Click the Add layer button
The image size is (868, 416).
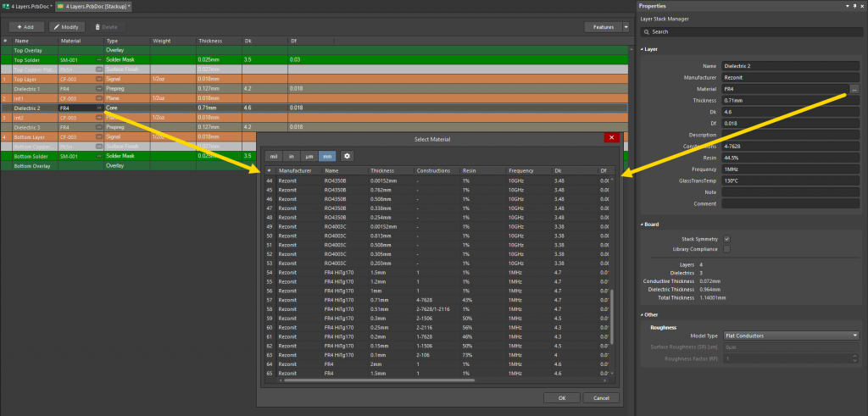(26, 26)
